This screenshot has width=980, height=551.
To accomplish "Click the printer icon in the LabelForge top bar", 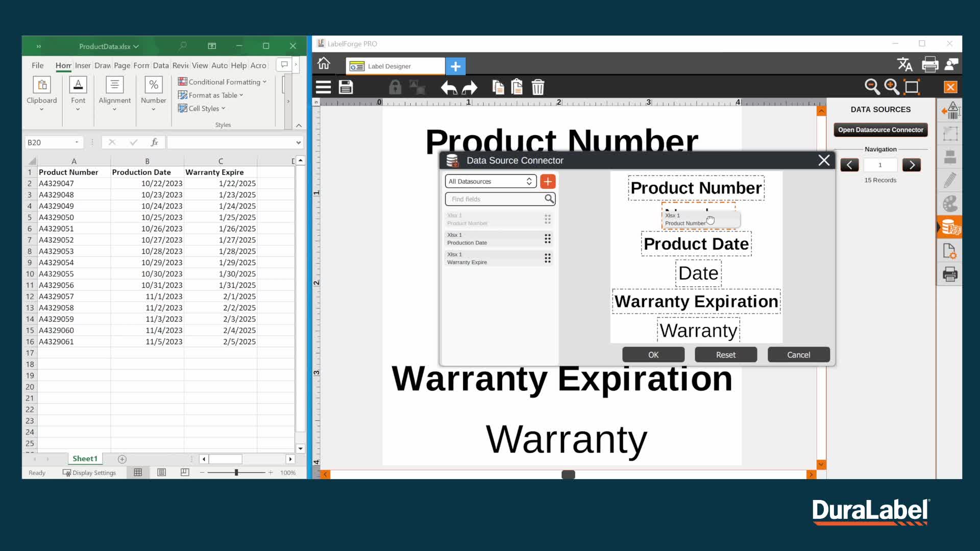I will (930, 64).
